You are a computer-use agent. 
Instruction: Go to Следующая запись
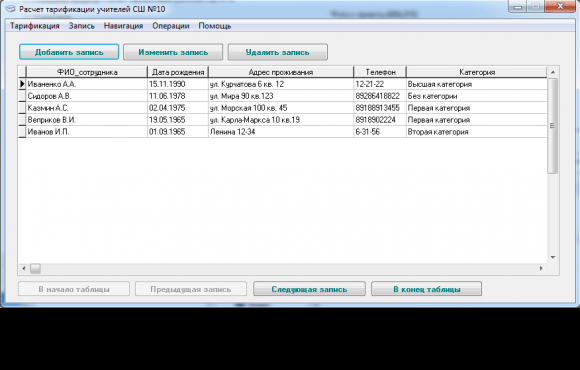point(309,289)
